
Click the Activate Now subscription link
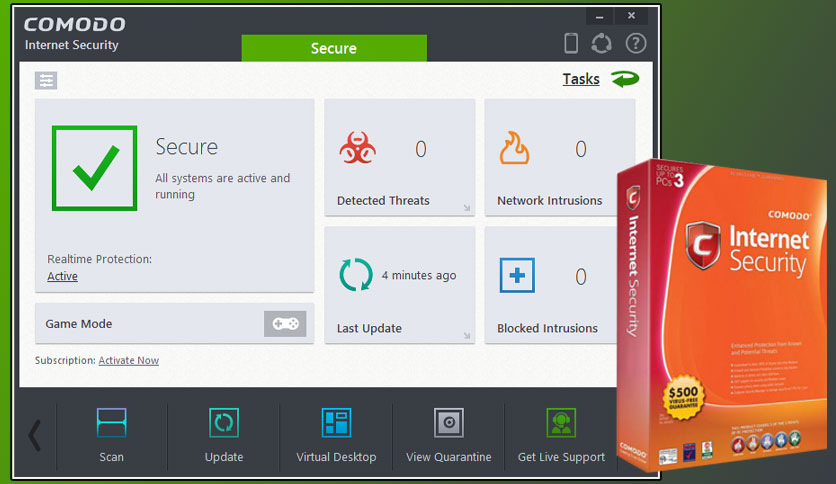[x=128, y=360]
